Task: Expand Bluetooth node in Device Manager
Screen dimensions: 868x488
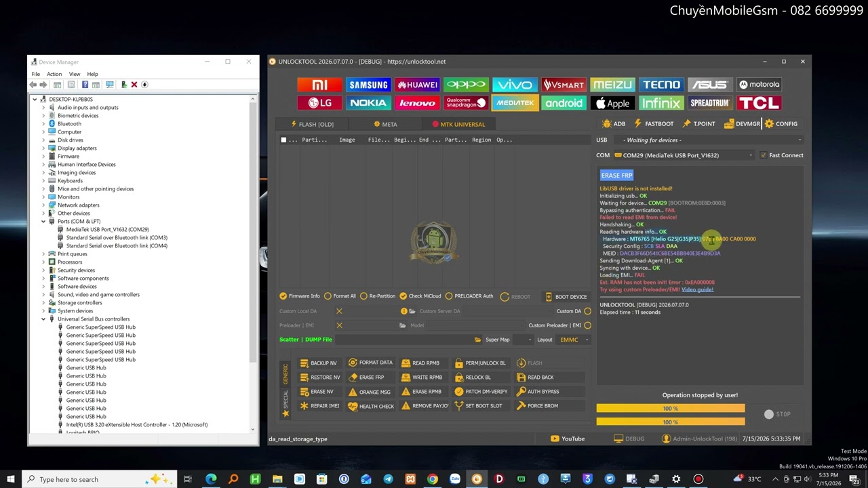Action: click(43, 124)
